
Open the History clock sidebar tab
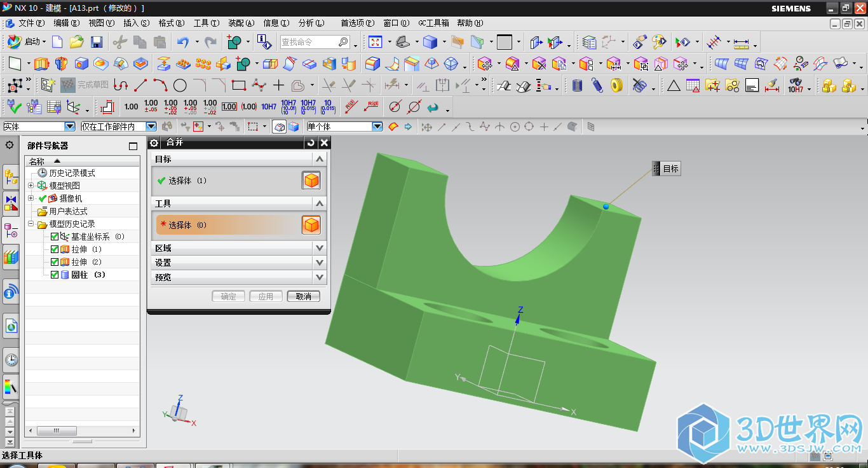pos(11,360)
